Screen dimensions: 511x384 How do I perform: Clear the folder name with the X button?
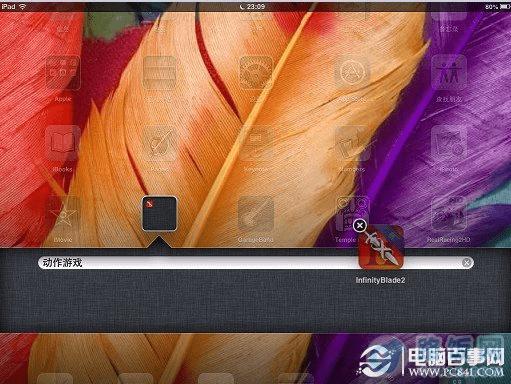pos(467,263)
